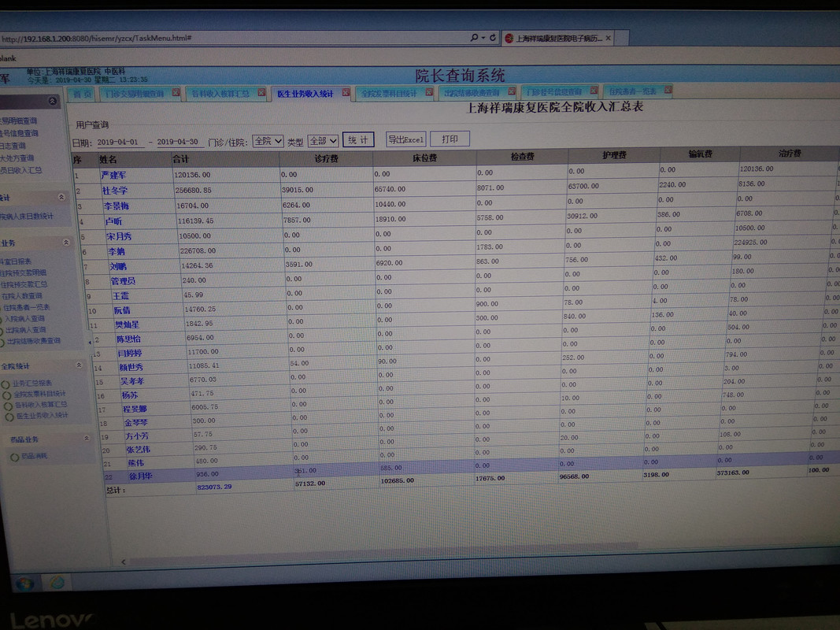The image size is (840, 630).
Task: Open 业务汇总报表 in the sidebar
Action: tap(32, 384)
